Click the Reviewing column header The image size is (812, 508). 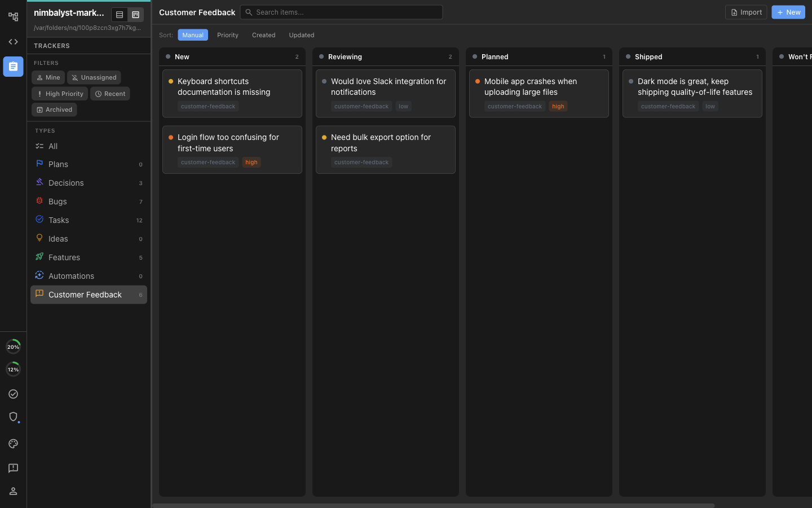click(x=386, y=56)
